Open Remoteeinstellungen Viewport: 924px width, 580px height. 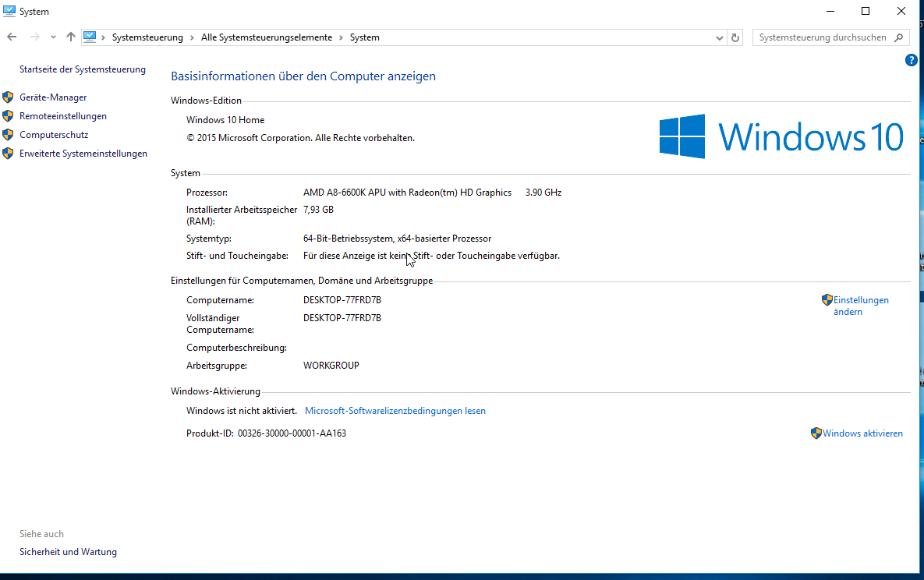click(x=63, y=116)
